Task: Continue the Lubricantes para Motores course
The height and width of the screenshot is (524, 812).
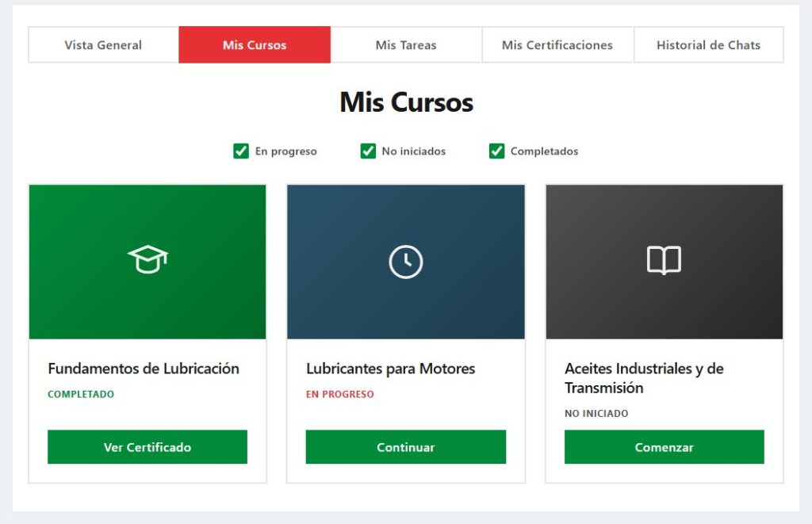Action: pos(406,447)
